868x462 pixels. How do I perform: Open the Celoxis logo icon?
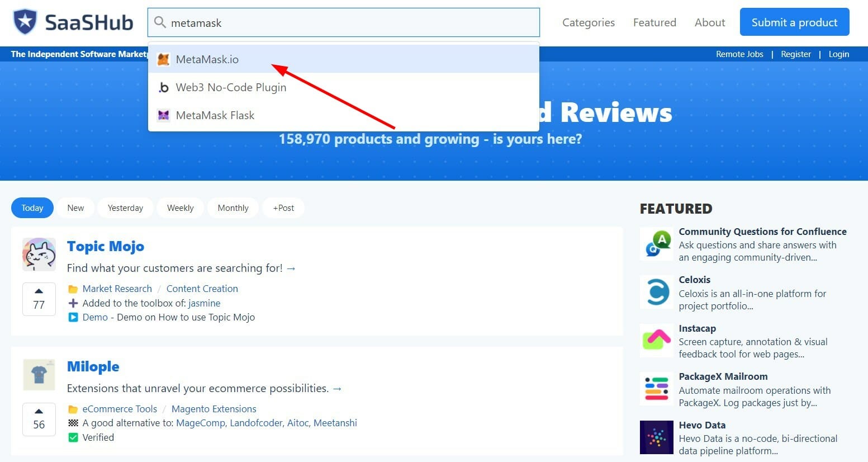[657, 292]
